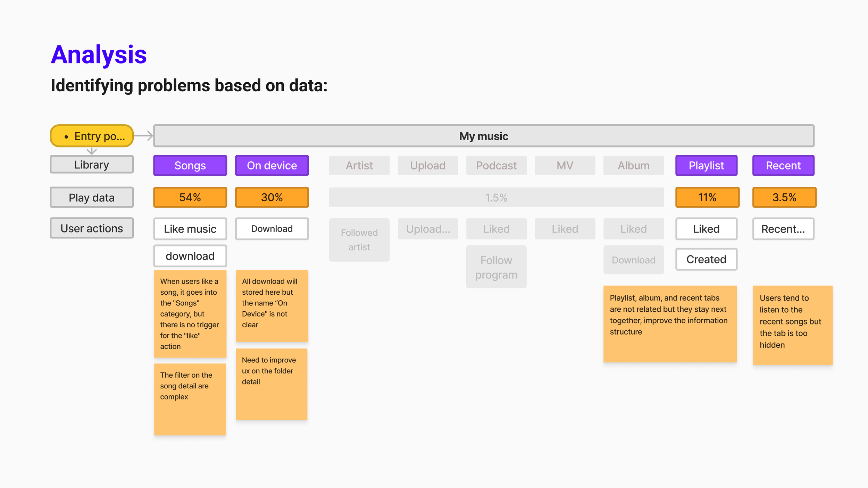Select the Library label box

coord(92,165)
